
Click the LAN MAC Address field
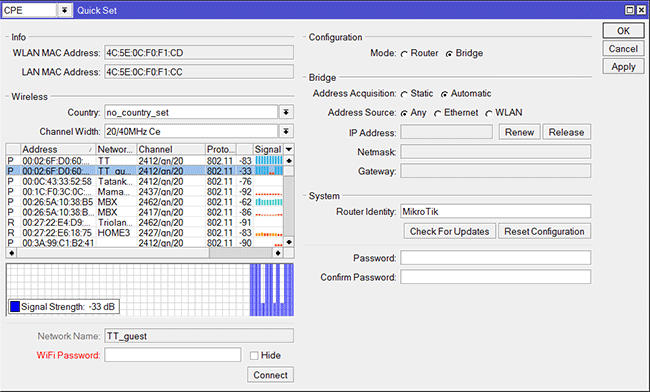[199, 72]
